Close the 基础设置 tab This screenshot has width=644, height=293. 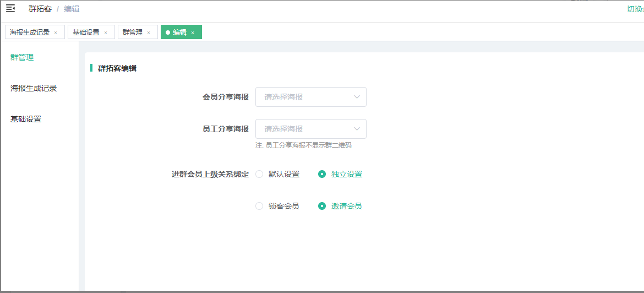click(106, 32)
